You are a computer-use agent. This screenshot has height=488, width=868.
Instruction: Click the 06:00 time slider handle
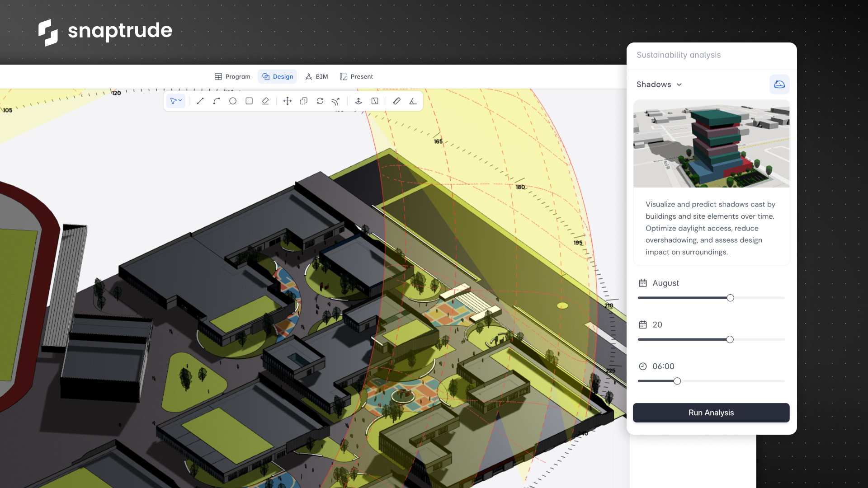pos(677,381)
